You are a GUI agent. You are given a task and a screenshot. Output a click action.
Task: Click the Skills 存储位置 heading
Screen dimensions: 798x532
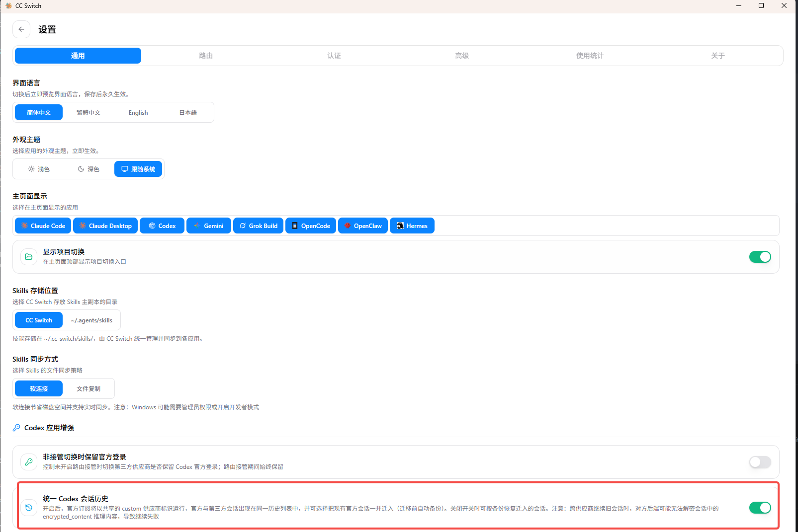(35, 291)
